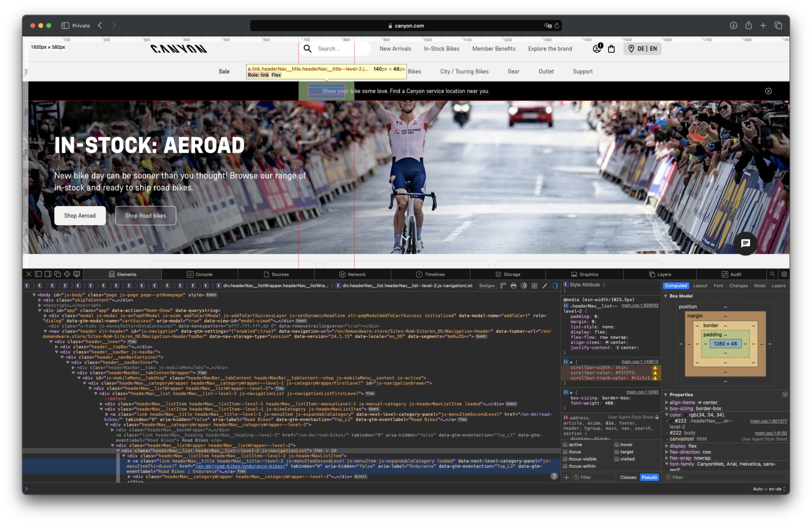Image resolution: width=812 pixels, height=524 pixels.
Task: Open the DE | EN locale selector
Action: tap(642, 48)
